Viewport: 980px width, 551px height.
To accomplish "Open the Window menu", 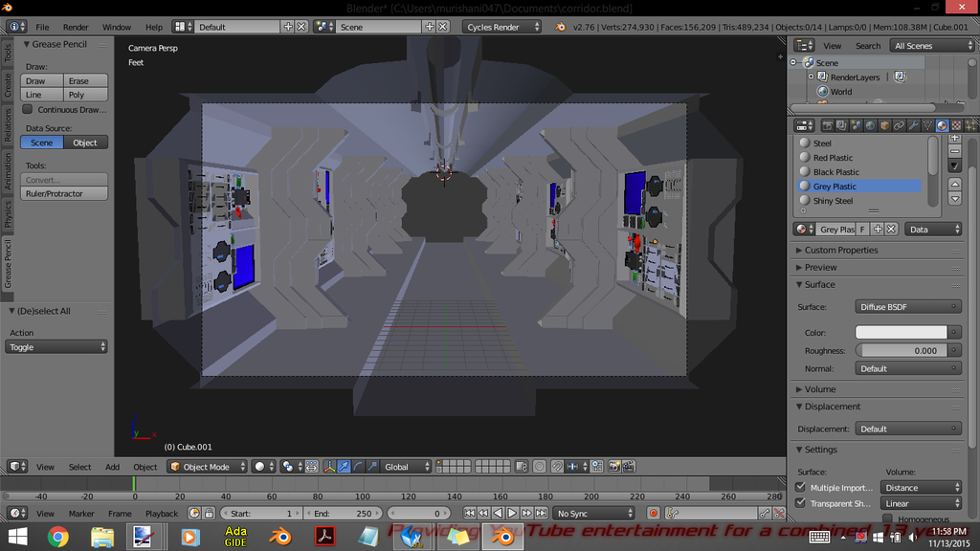I will point(116,27).
